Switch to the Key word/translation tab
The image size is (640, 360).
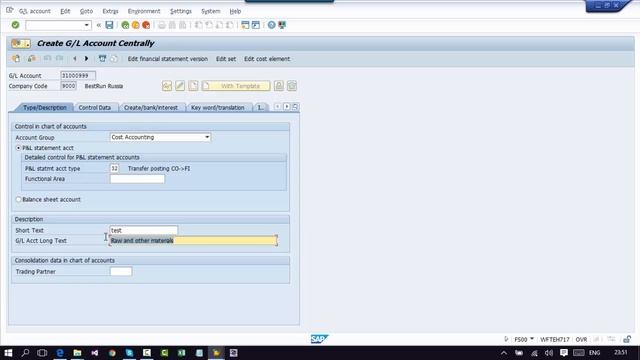tap(218, 107)
